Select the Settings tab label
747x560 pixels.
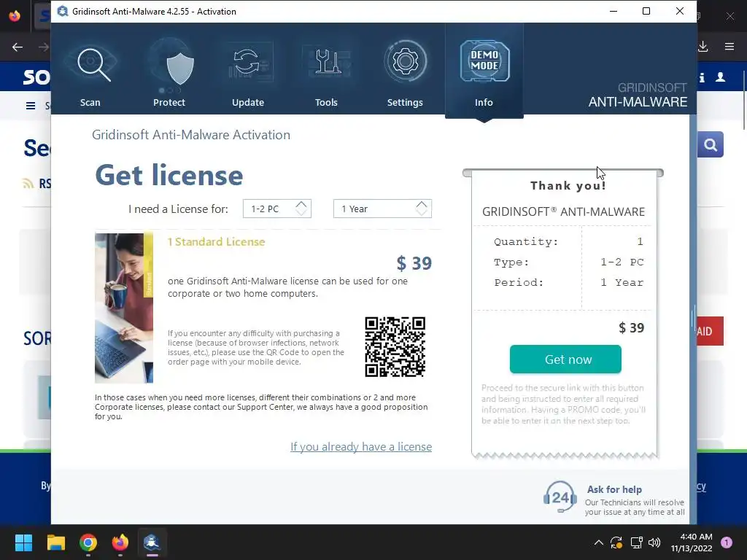click(x=405, y=102)
